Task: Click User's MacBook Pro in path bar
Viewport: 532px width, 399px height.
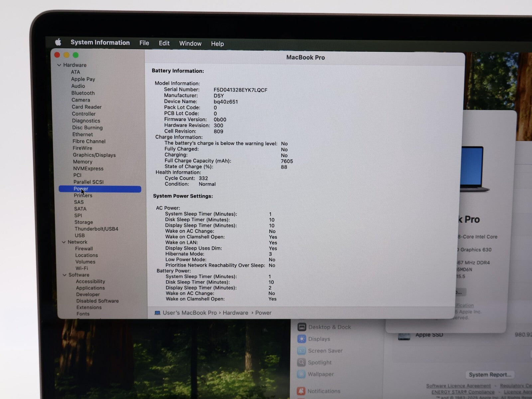Action: click(190, 313)
